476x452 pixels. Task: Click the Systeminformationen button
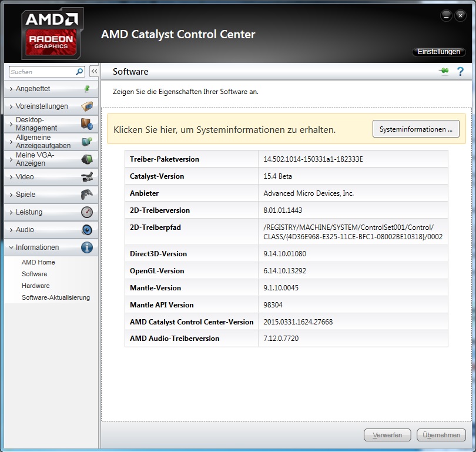pyautogui.click(x=416, y=129)
